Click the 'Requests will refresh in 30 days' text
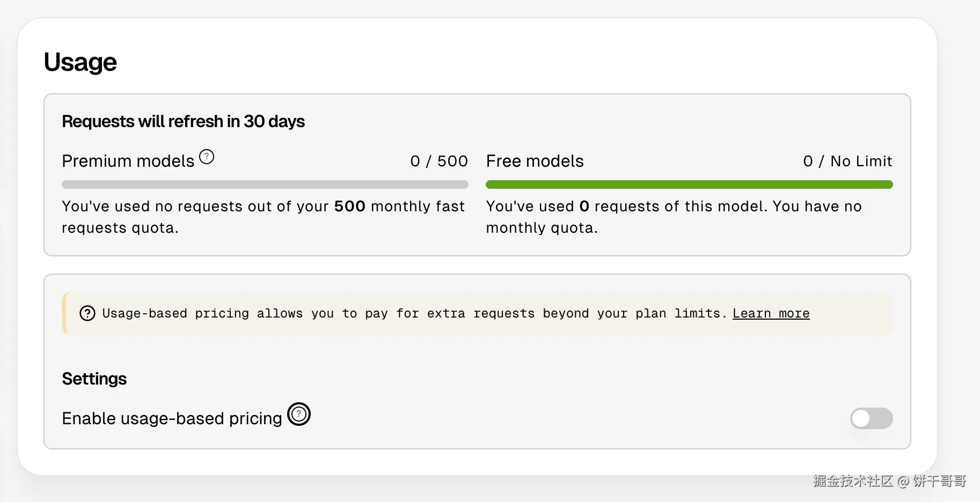 (x=183, y=122)
